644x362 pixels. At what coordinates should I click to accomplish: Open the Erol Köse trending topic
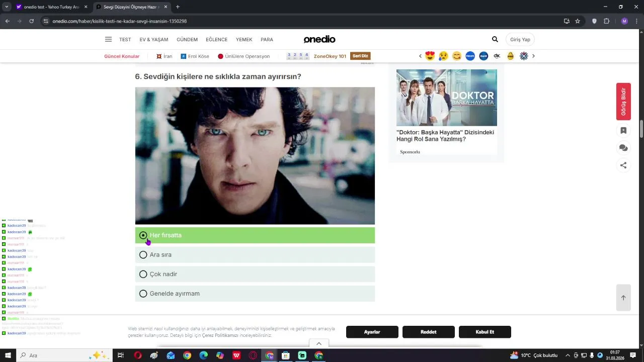click(195, 56)
